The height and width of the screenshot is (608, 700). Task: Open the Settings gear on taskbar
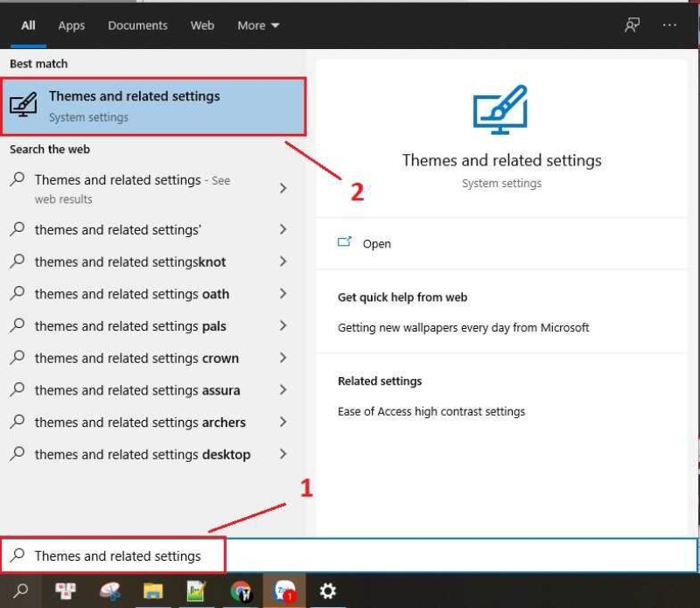[327, 591]
